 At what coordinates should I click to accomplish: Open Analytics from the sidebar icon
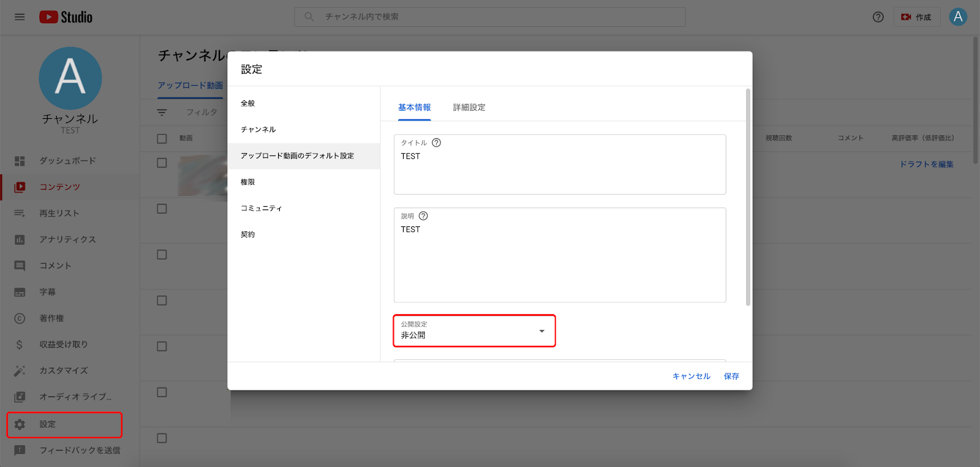tap(20, 240)
